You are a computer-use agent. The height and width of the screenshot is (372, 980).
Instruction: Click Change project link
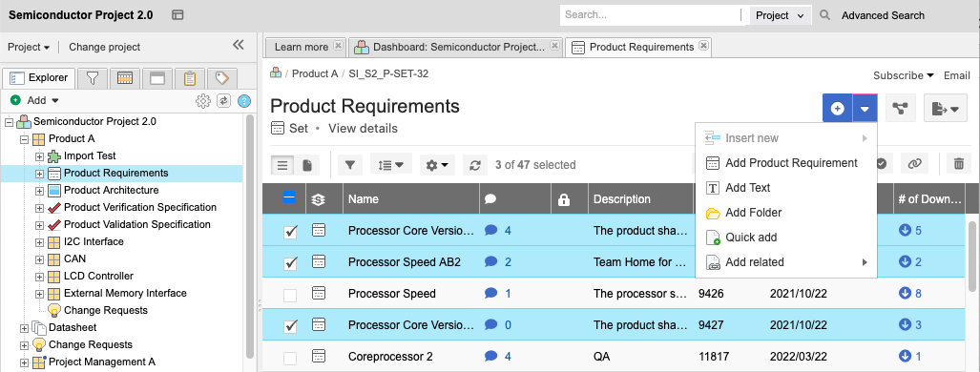click(104, 47)
